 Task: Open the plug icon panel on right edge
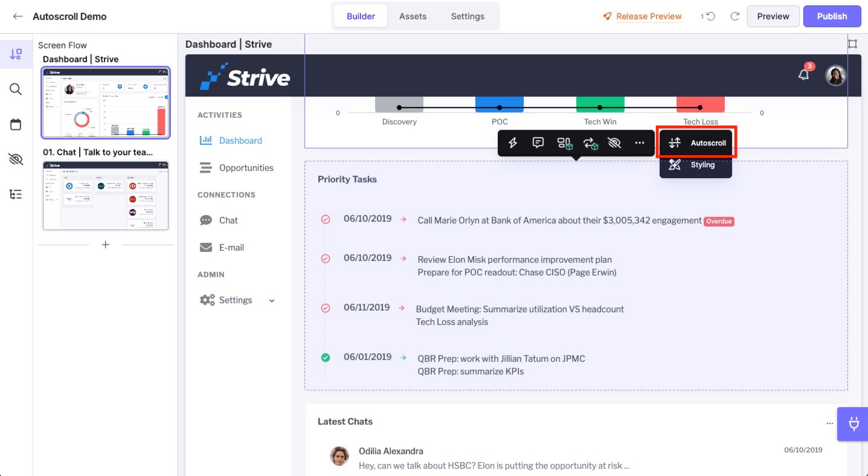[854, 423]
